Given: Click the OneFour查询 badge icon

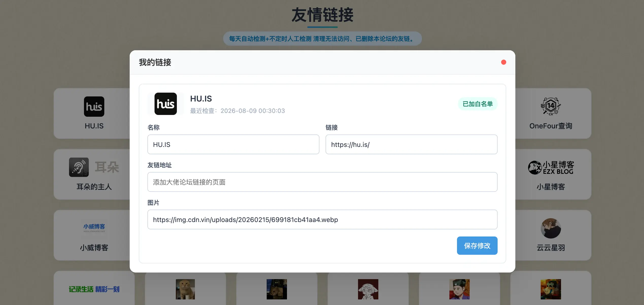Looking at the screenshot, I should [551, 107].
